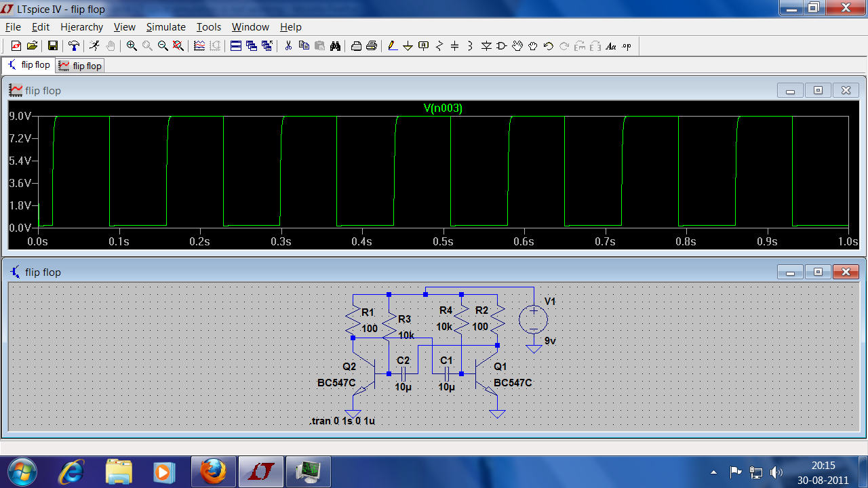Click the 9v source value label
868x488 pixels.
click(x=550, y=342)
